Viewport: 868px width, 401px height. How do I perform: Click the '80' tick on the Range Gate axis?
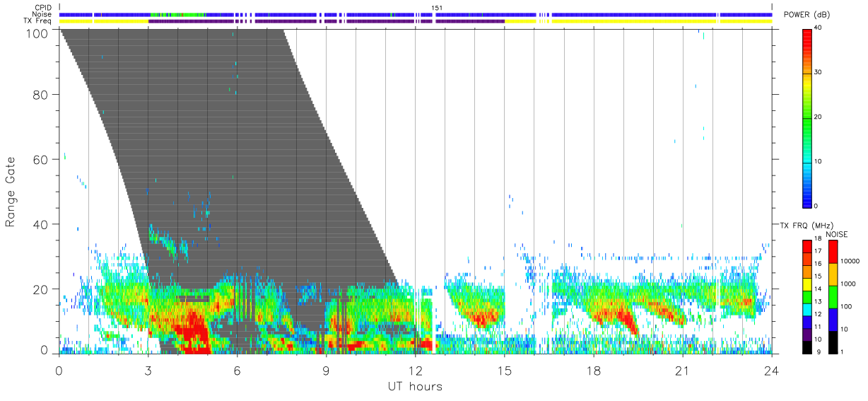[40, 95]
